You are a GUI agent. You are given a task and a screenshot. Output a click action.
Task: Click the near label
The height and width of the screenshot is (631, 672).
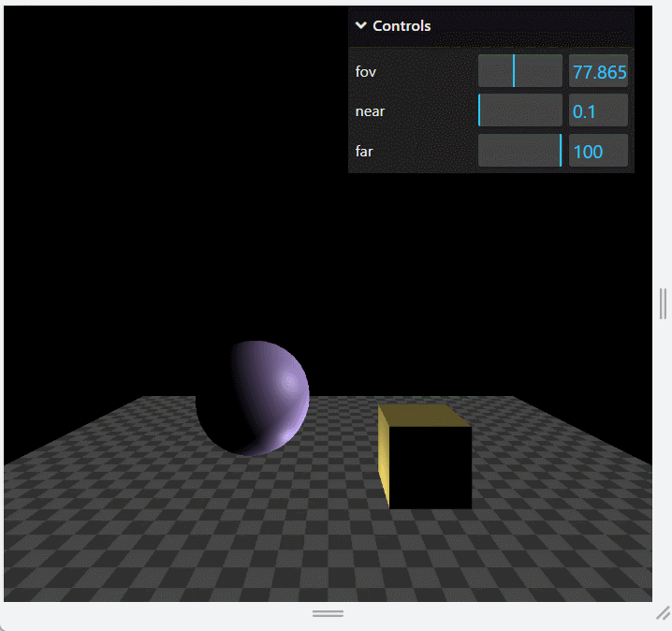pos(370,111)
